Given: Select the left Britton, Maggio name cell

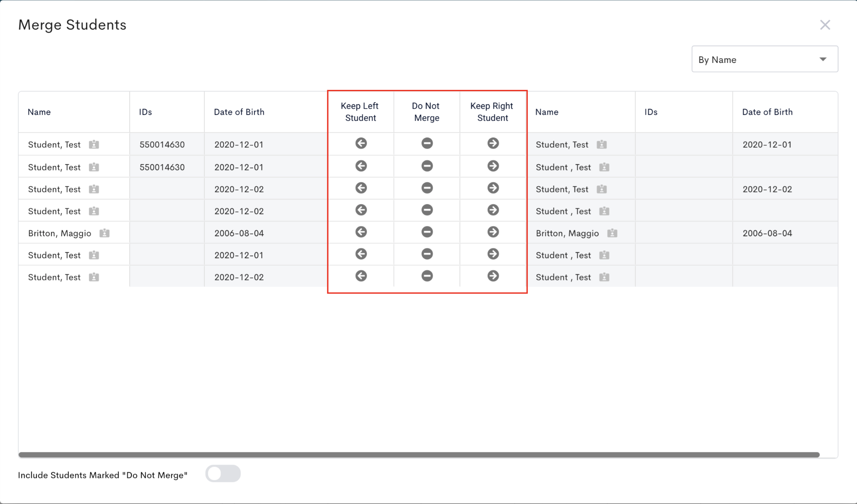Looking at the screenshot, I should click(74, 233).
